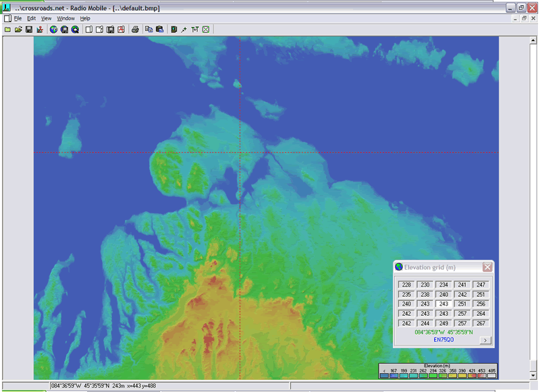This screenshot has width=540, height=392.
Task: Click the New networks toolbar icon
Action: point(7,30)
